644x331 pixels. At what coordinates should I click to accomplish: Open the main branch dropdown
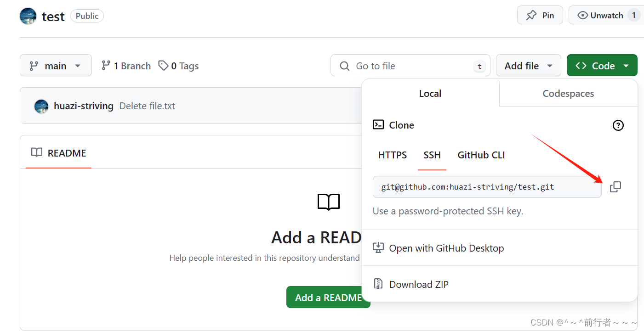(56, 66)
